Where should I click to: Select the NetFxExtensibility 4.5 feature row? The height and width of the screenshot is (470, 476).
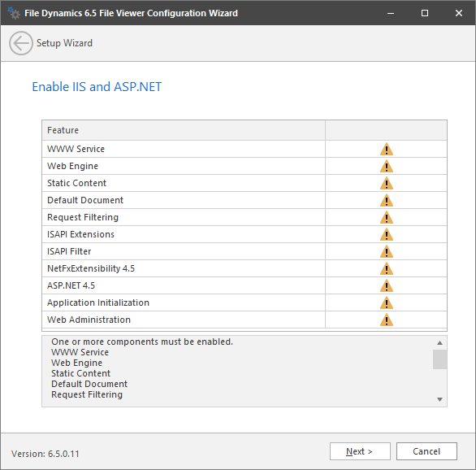244,268
